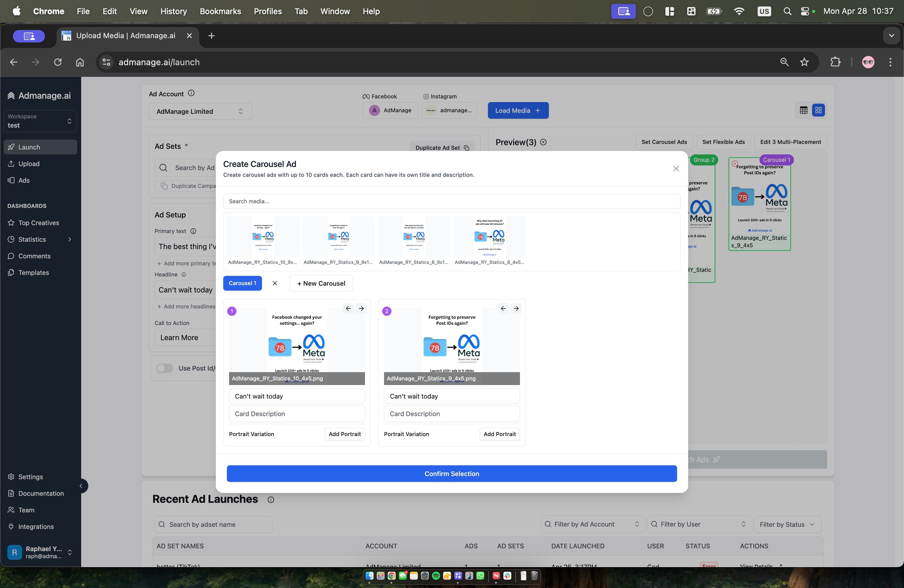This screenshot has height=588, width=904.
Task: Open the AdManage Limited account dropdown
Action: [200, 111]
